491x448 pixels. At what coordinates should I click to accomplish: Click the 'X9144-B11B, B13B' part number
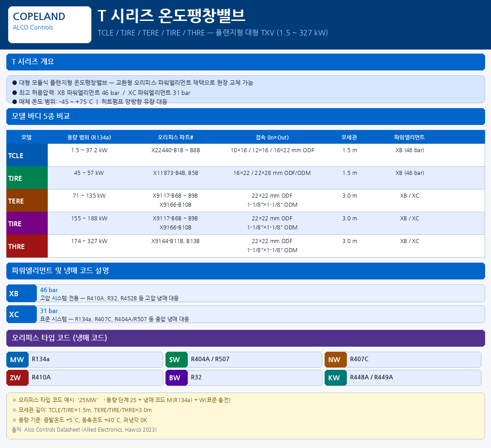coord(175,241)
